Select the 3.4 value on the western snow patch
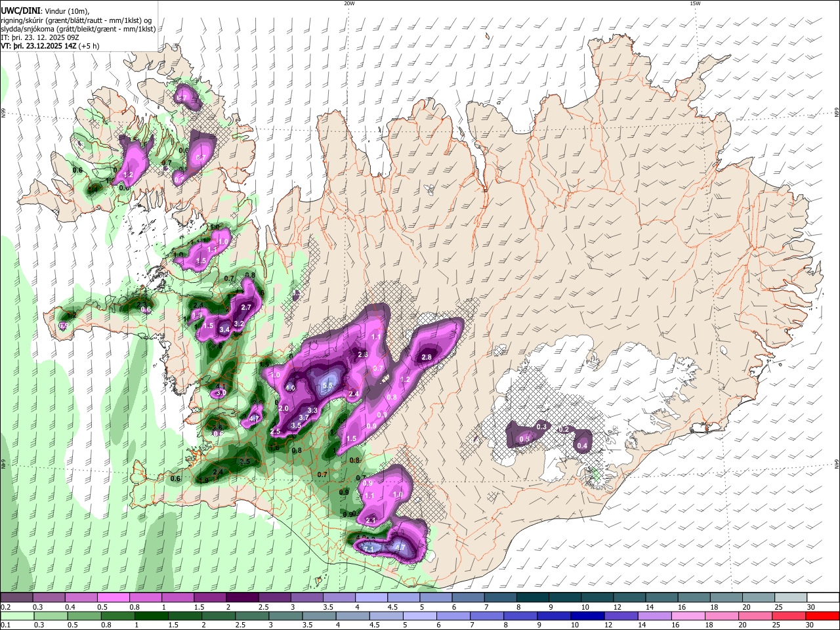This screenshot has height=630, width=840. [224, 329]
